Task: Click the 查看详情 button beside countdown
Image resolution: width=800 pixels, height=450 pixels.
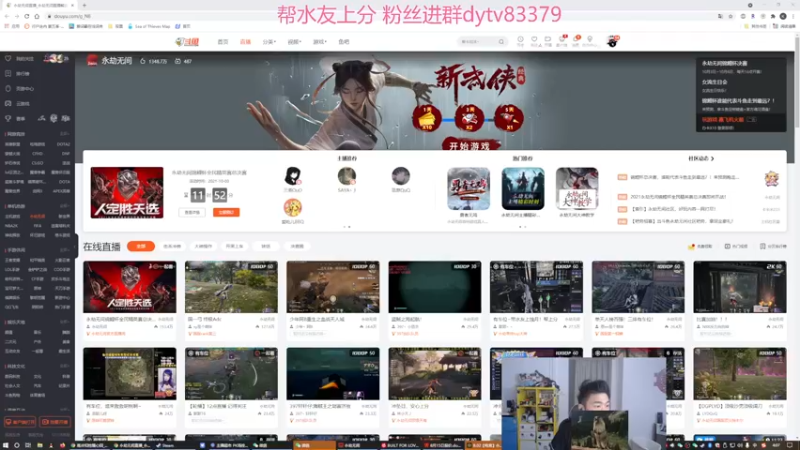Action: tap(192, 212)
